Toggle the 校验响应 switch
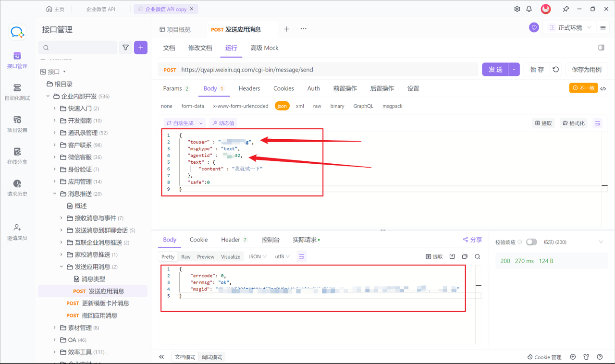Image resolution: width=615 pixels, height=364 pixels. [531, 242]
